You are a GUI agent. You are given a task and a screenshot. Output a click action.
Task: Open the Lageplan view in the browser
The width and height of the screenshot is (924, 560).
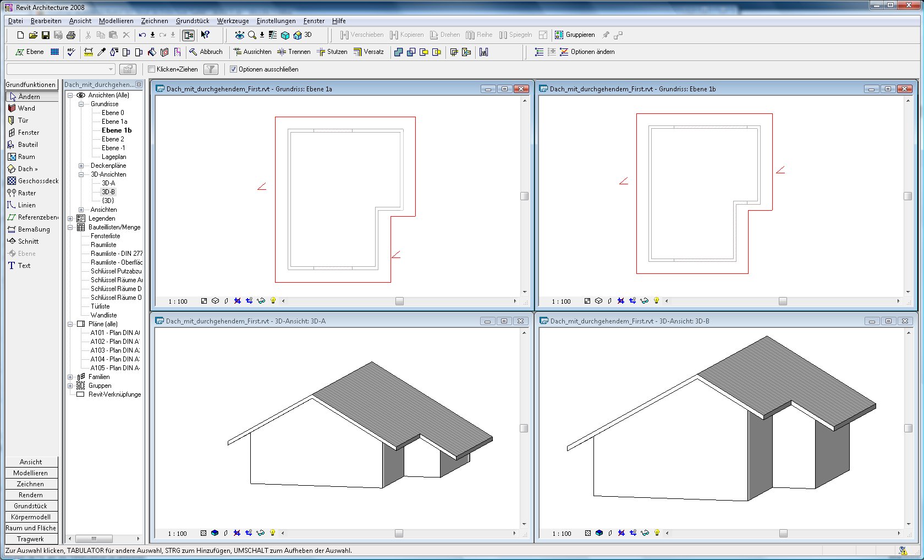pyautogui.click(x=114, y=157)
